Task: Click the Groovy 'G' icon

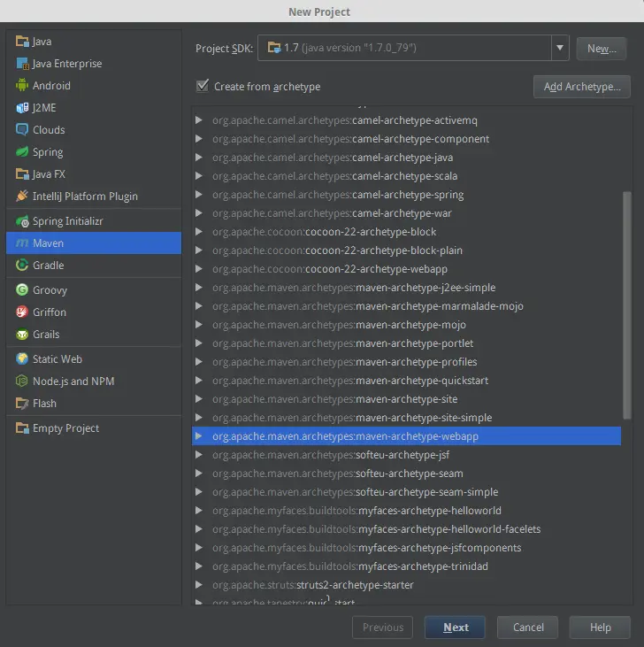Action: (x=22, y=289)
